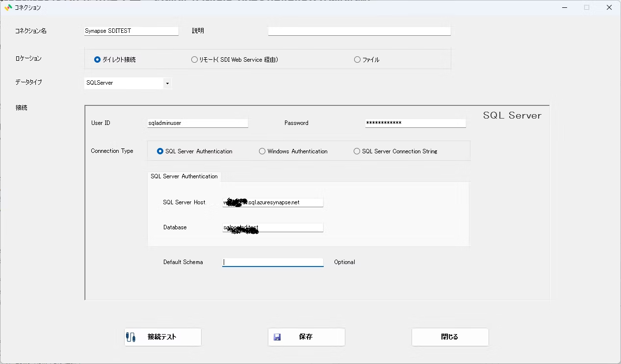This screenshot has width=621, height=364.
Task: Click the floppy disk icon on 保存 button
Action: (277, 337)
